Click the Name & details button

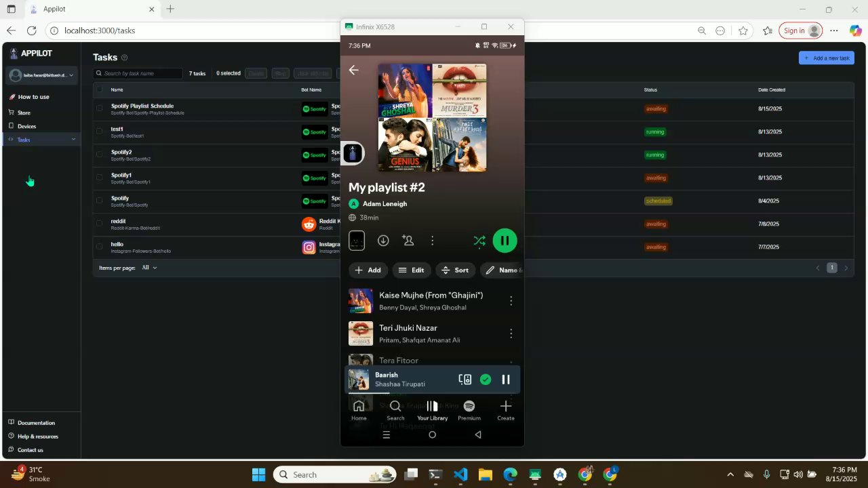pyautogui.click(x=502, y=270)
